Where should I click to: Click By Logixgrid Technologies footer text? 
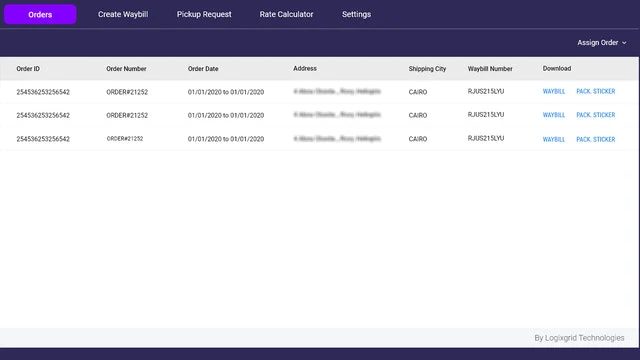pos(579,338)
